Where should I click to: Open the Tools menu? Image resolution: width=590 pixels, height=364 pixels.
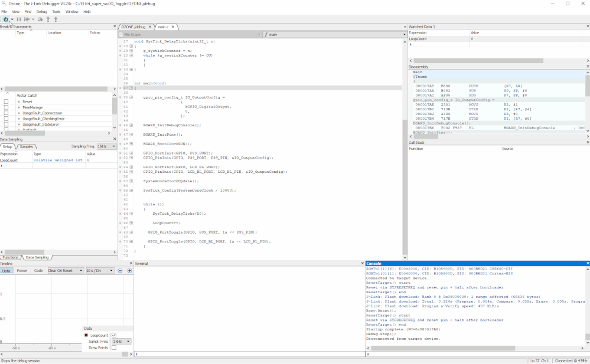[56, 12]
